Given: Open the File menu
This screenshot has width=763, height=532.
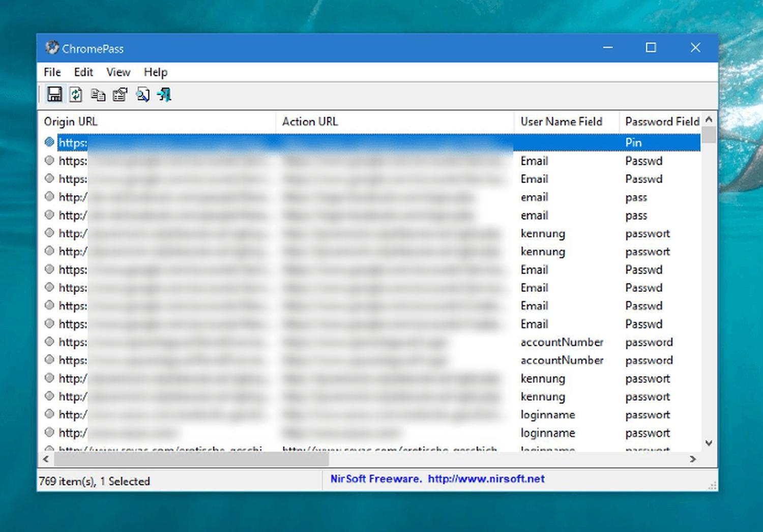Looking at the screenshot, I should click(x=52, y=72).
